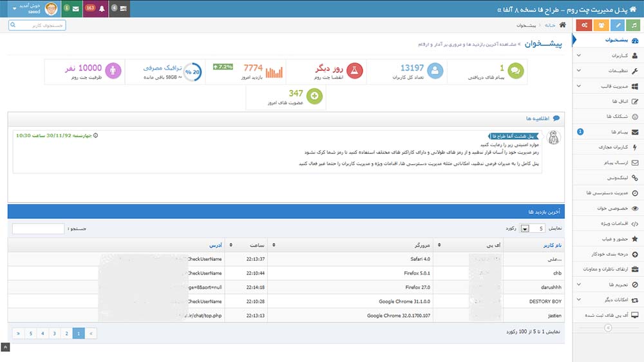Screen dimensions: 644x362
Task: Open the dashboard gauge icon in sidebar
Action: pyautogui.click(x=635, y=41)
